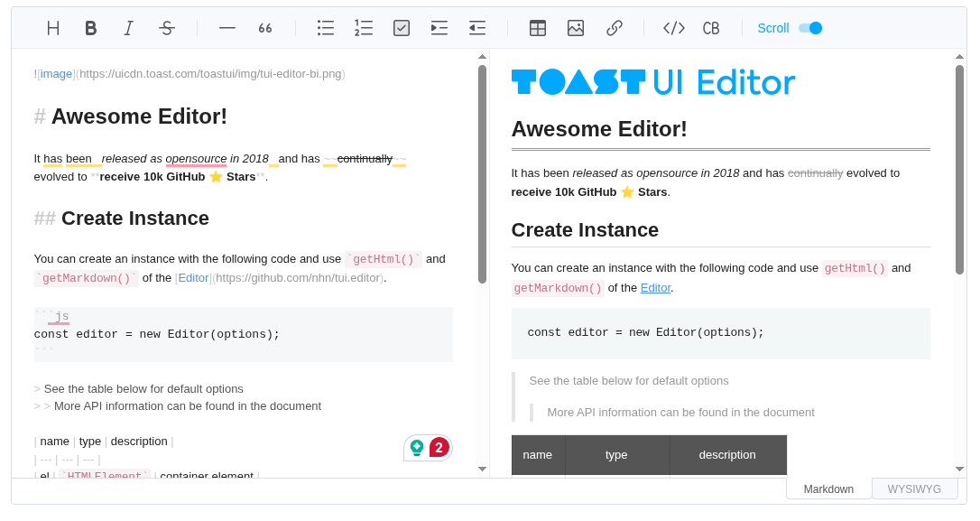Insert a table
This screenshot has width=980, height=521.
tap(538, 28)
